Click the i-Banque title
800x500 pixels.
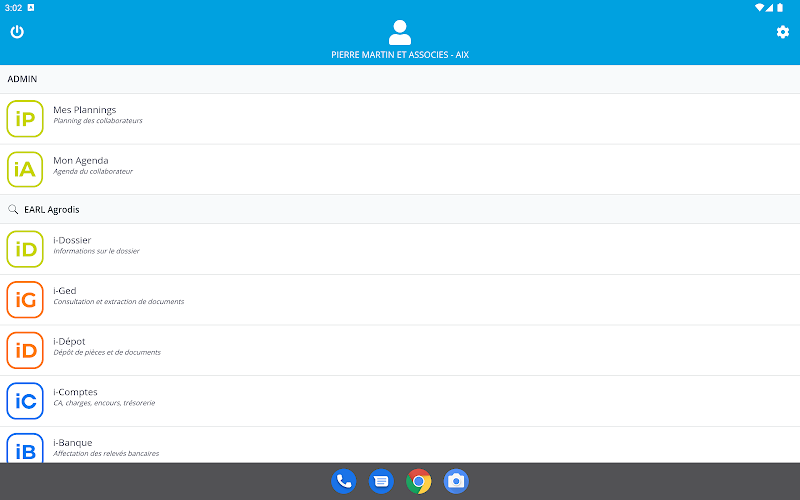click(72, 442)
